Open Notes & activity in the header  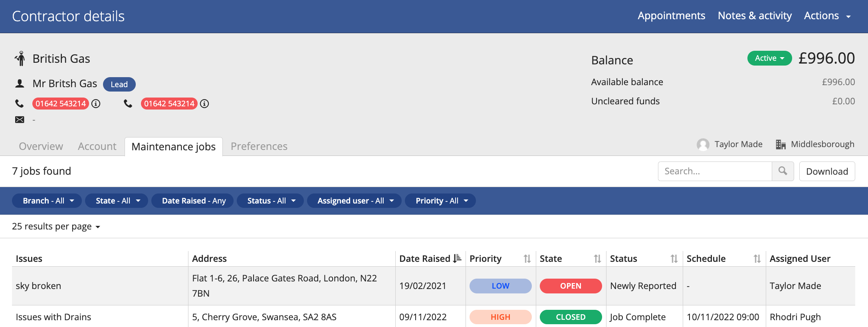point(755,16)
